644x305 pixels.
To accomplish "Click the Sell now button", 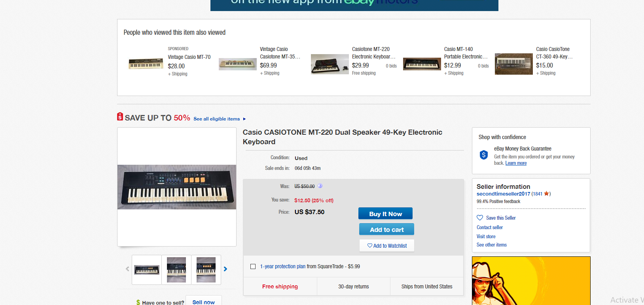I will click(x=203, y=302).
